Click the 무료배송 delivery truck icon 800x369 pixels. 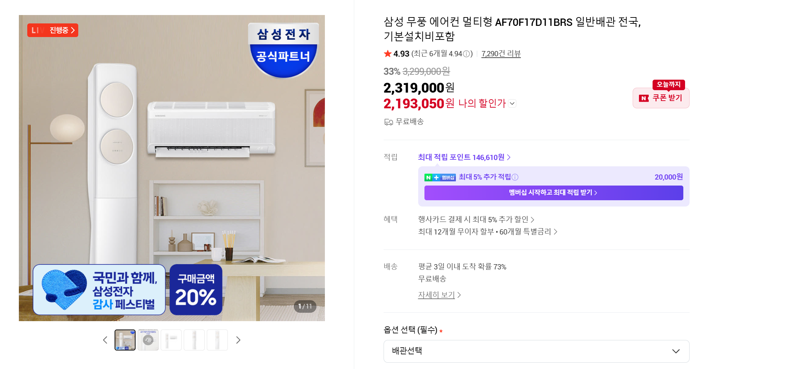click(x=388, y=121)
